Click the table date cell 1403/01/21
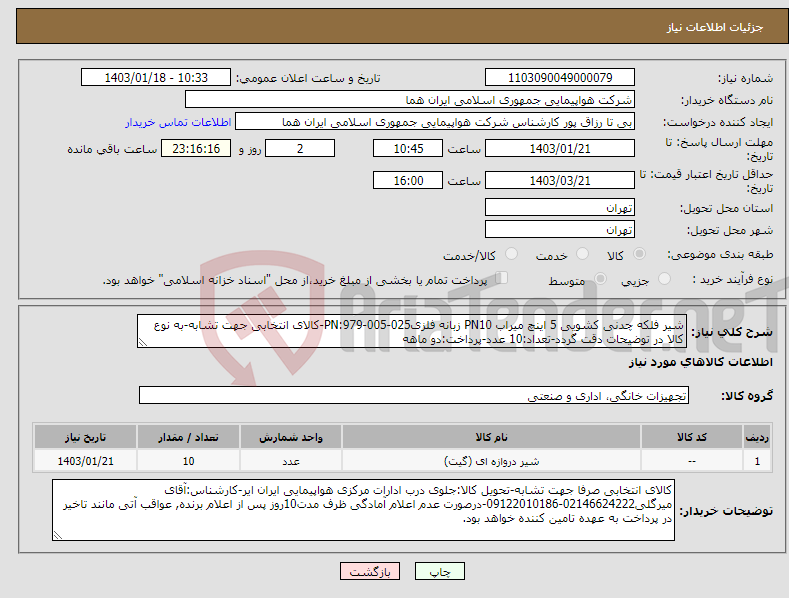This screenshot has width=789, height=598. point(86,461)
